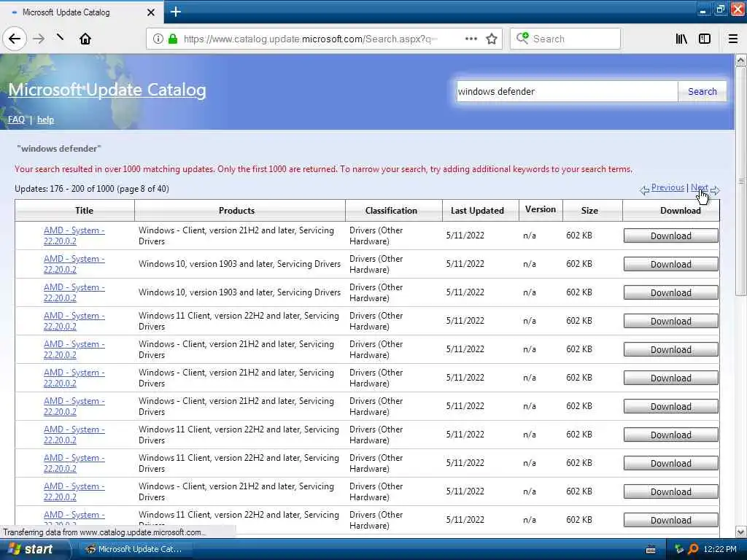Bookmark this page with the star icon
Image resolution: width=747 pixels, height=560 pixels.
click(492, 39)
